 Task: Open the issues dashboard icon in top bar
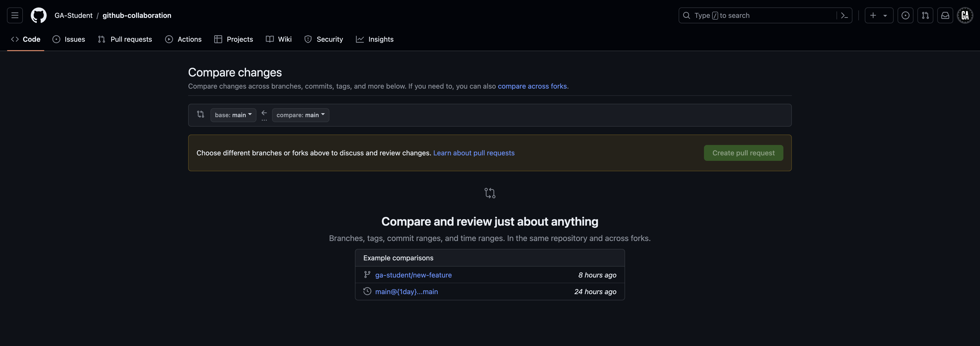point(906,15)
